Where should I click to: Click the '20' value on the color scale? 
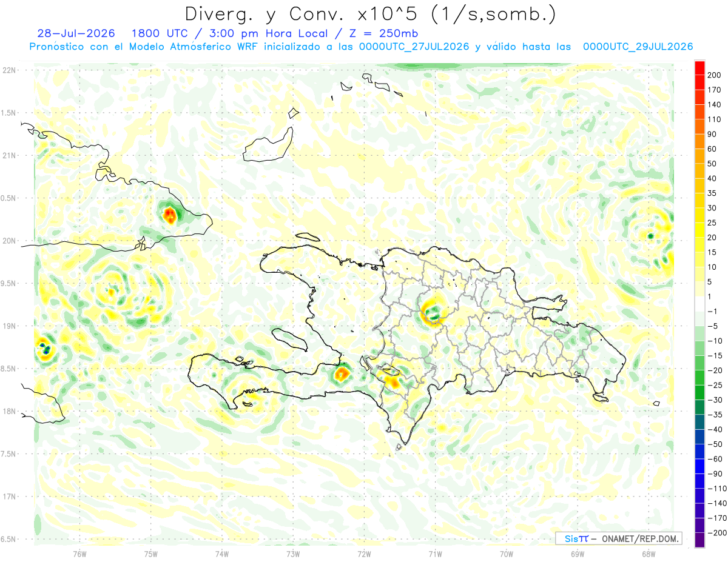(712, 238)
